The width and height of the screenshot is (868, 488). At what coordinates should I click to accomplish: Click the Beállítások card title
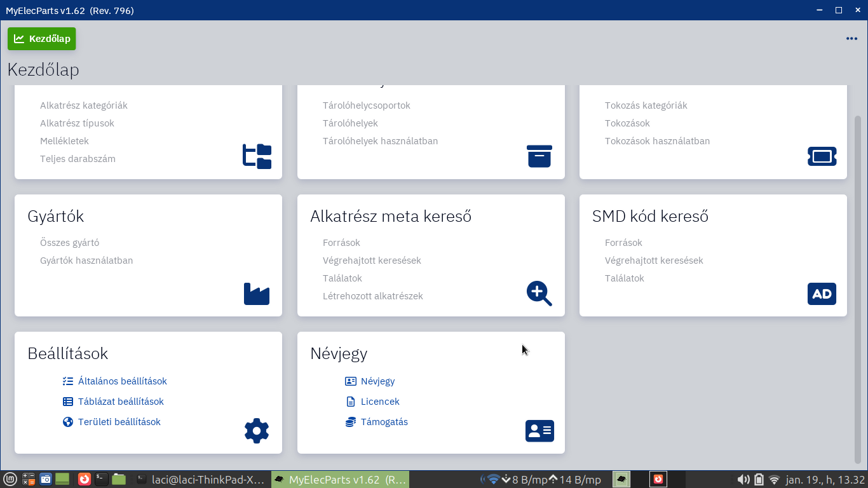tap(68, 354)
